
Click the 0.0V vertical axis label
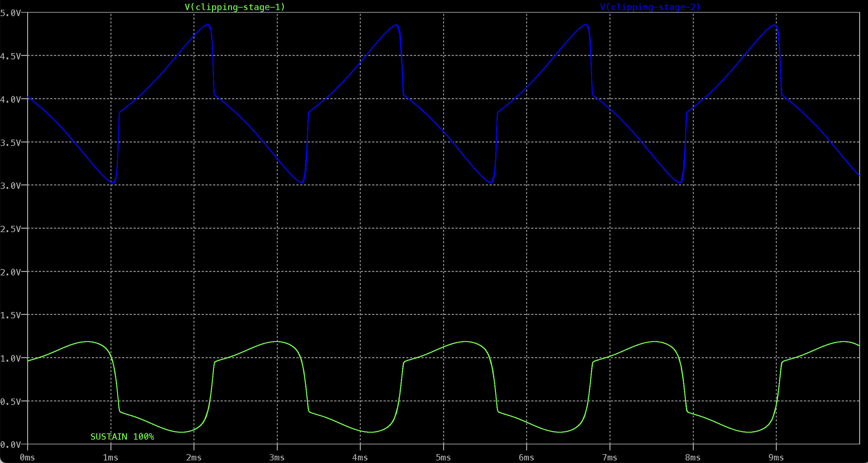10,445
